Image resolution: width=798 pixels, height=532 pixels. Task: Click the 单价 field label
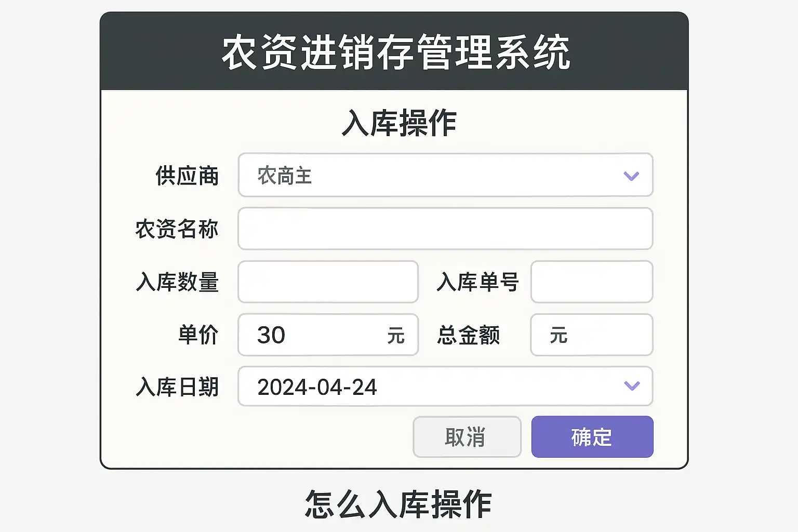pyautogui.click(x=198, y=335)
